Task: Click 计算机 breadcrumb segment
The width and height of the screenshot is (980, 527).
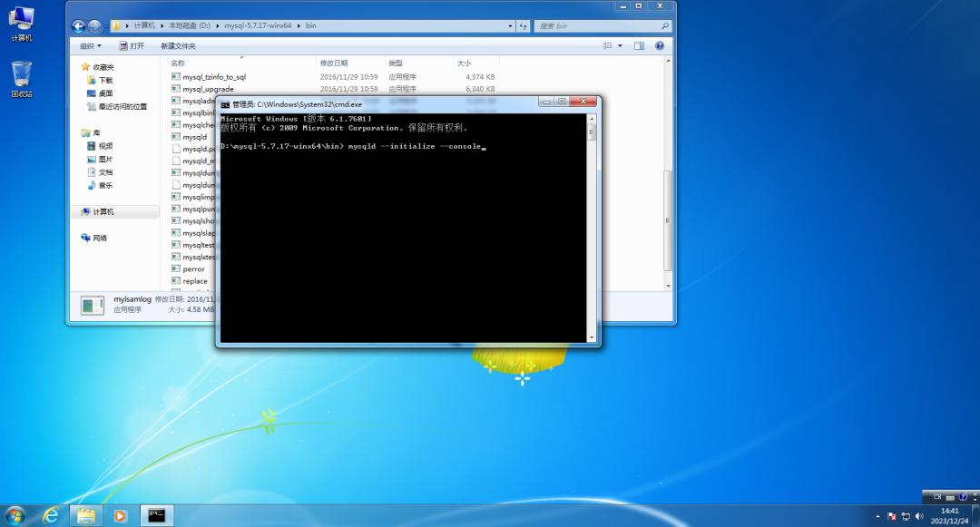Action: 144,25
